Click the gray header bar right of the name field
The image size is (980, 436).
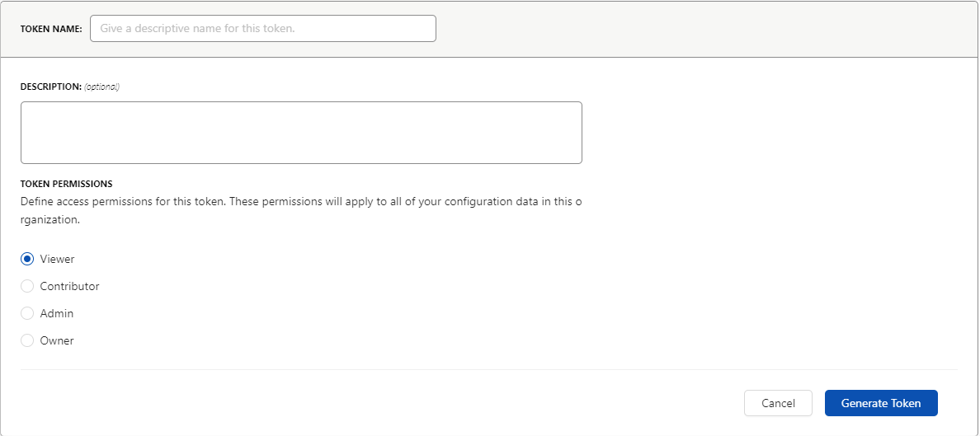(x=706, y=29)
